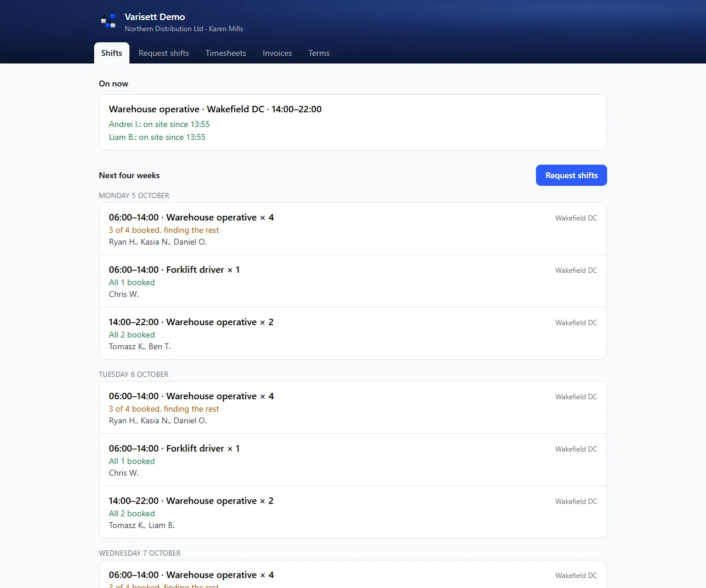
Task: Go to the Invoices tab
Action: click(x=277, y=53)
